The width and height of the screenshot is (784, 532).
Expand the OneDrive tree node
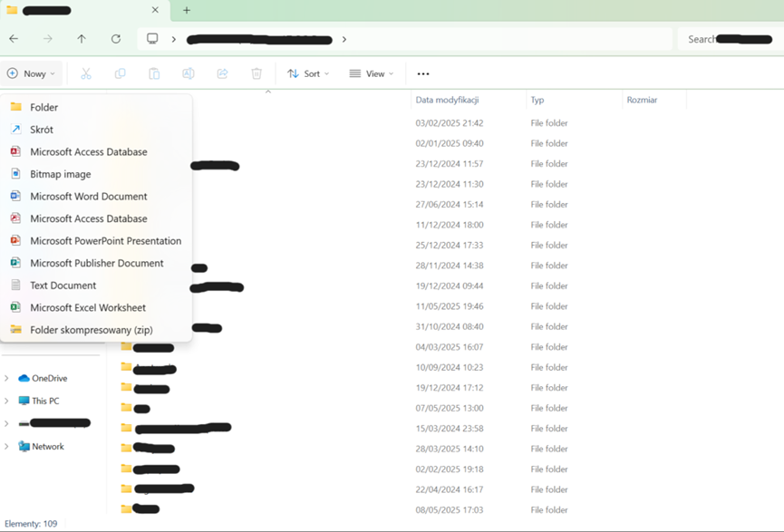pyautogui.click(x=6, y=379)
